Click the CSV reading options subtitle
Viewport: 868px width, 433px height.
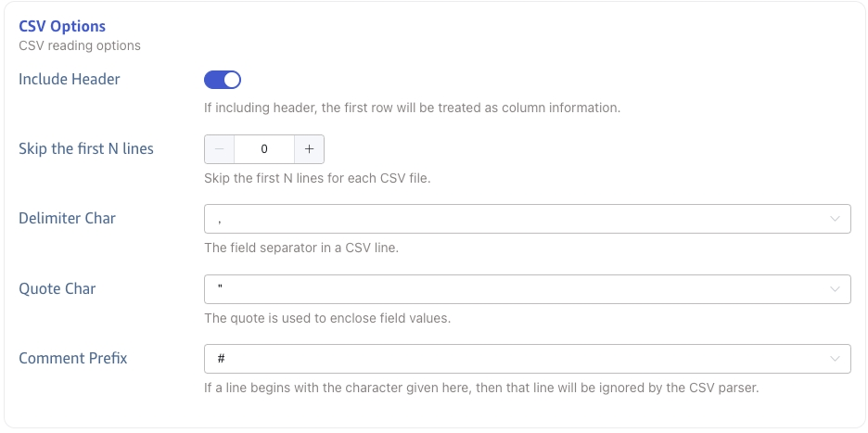(80, 45)
